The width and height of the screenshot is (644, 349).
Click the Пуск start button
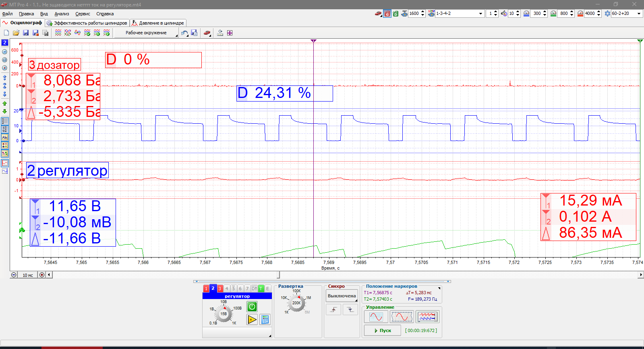tap(382, 330)
